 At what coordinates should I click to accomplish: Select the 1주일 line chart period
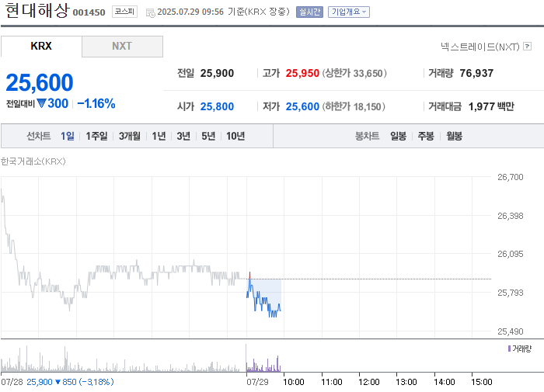[96, 136]
